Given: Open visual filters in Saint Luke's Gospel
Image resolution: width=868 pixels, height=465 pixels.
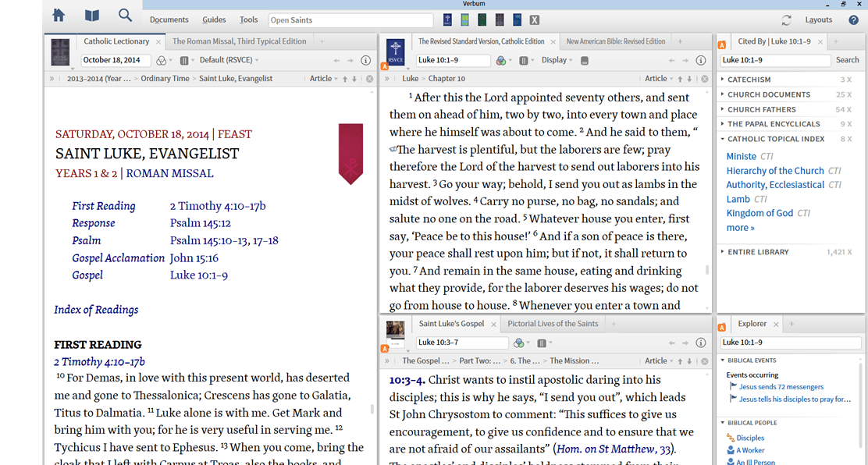Looking at the screenshot, I should (521, 343).
